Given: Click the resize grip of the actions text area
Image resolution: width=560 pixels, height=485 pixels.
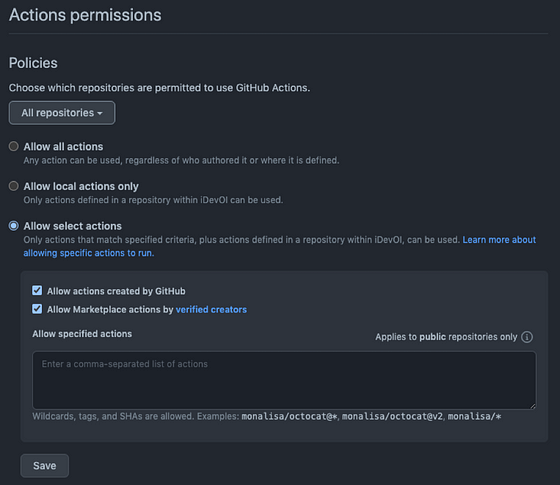Looking at the screenshot, I should click(532, 406).
